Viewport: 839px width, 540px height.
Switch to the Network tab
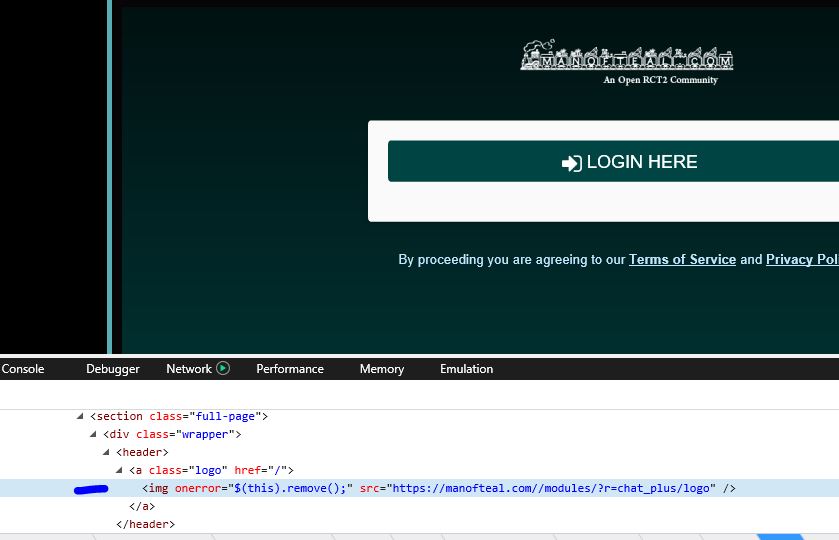(189, 369)
